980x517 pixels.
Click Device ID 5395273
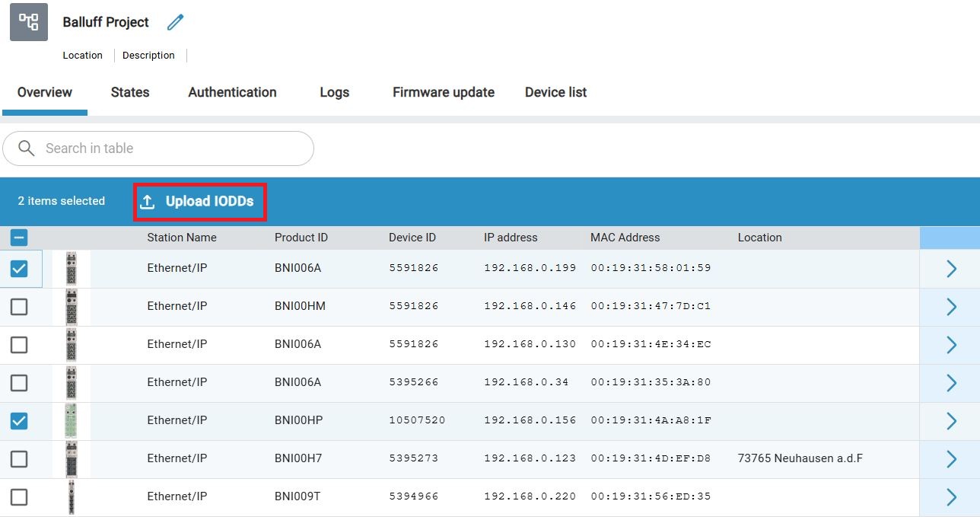(x=414, y=458)
